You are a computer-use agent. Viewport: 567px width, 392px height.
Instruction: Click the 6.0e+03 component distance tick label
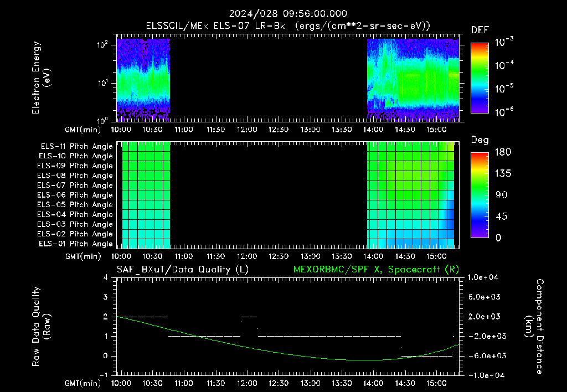click(x=484, y=297)
